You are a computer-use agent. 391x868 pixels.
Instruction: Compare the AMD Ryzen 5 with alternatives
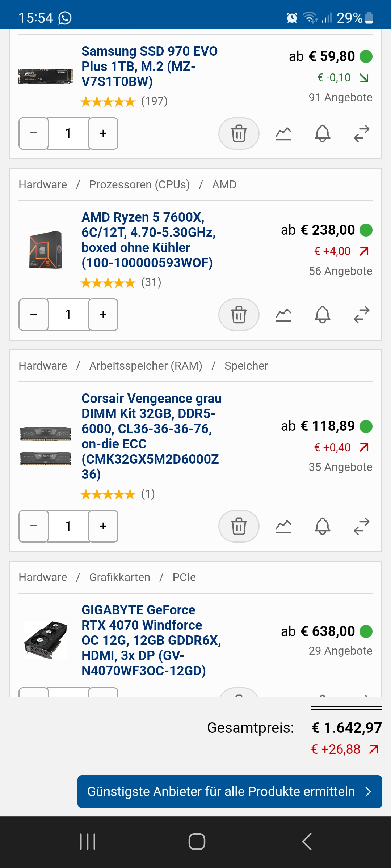[x=361, y=315]
